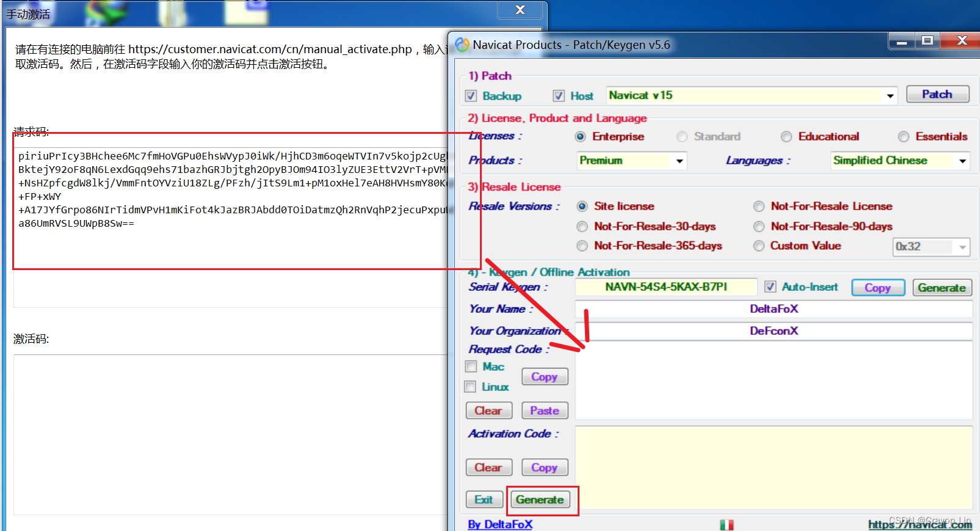This screenshot has width=980, height=531.
Task: Open the By DeltaFoX link
Action: pyautogui.click(x=500, y=524)
